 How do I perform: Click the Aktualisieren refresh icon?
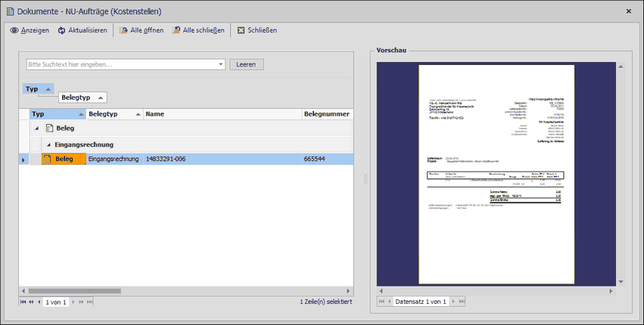pyautogui.click(x=62, y=30)
